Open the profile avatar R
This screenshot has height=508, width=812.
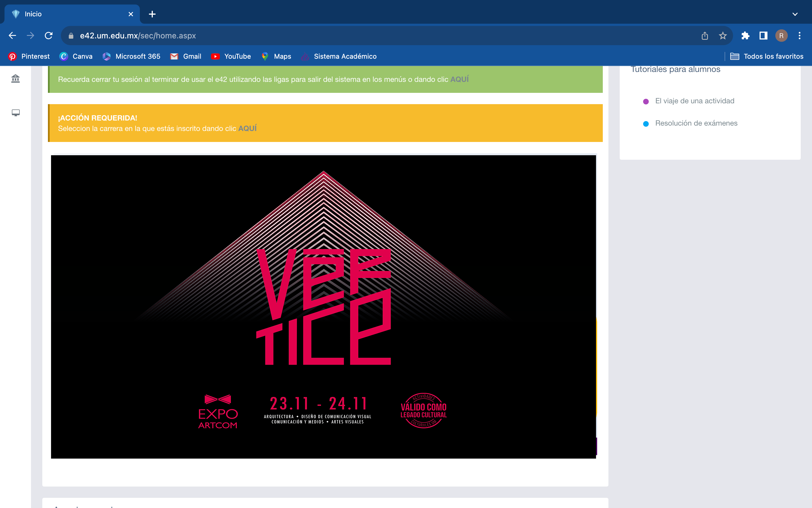coord(781,36)
